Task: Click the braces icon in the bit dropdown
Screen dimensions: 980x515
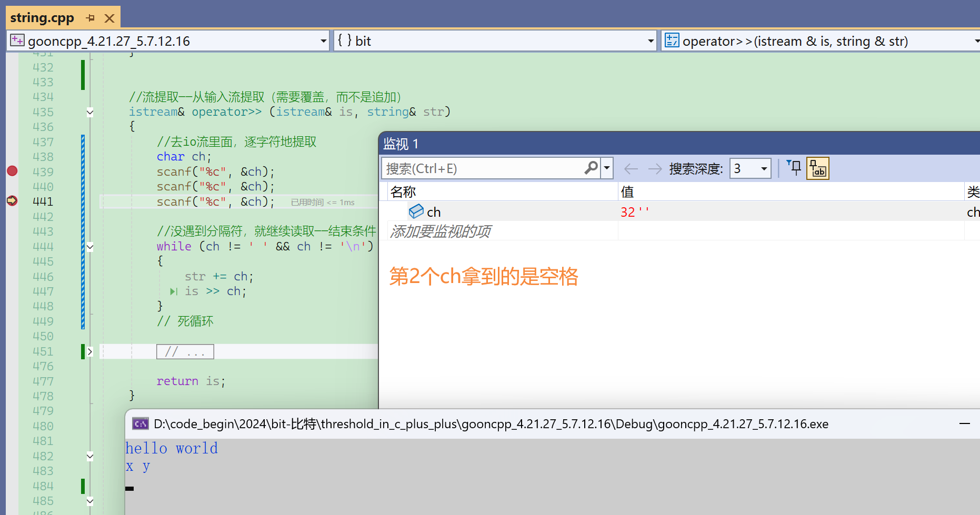Action: point(345,41)
